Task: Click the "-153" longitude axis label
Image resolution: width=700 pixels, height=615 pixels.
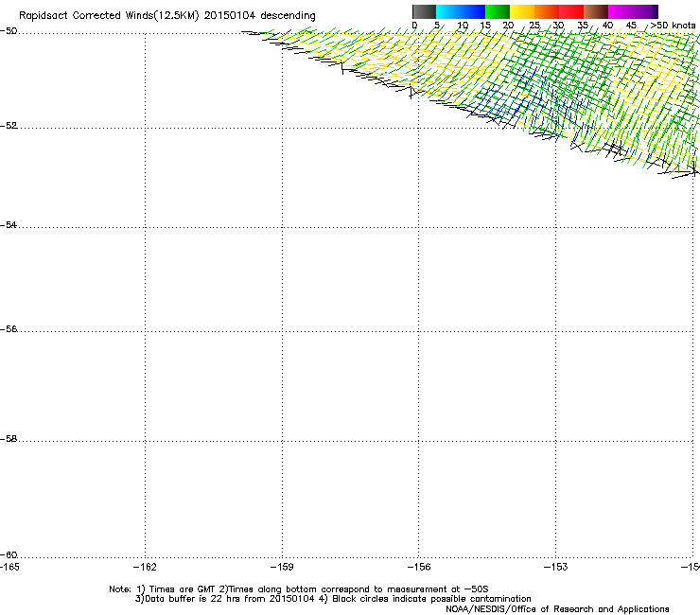Action: 556,567
